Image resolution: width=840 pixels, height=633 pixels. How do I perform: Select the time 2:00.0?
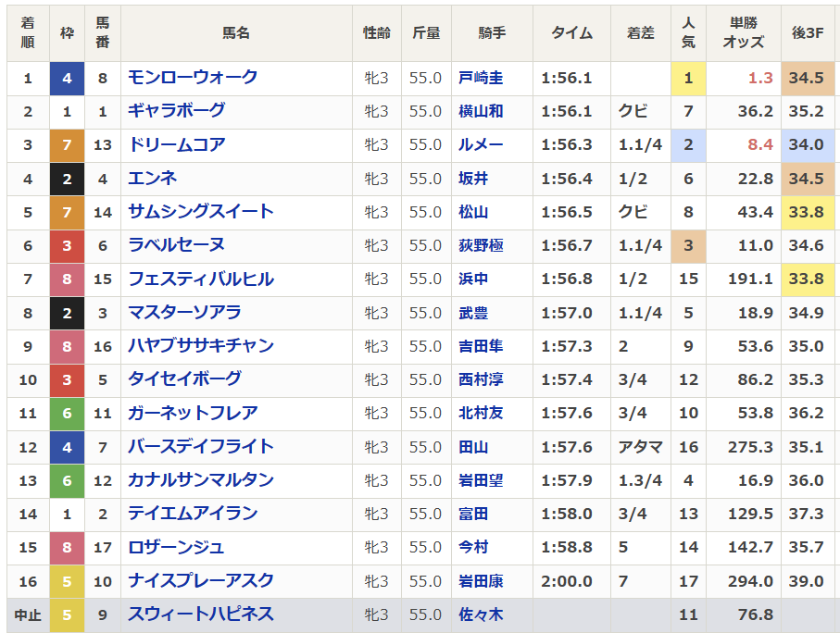(566, 581)
